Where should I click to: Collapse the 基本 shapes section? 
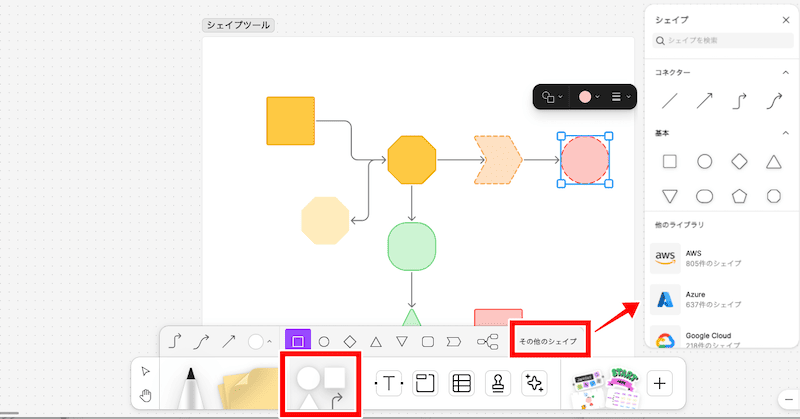(783, 133)
